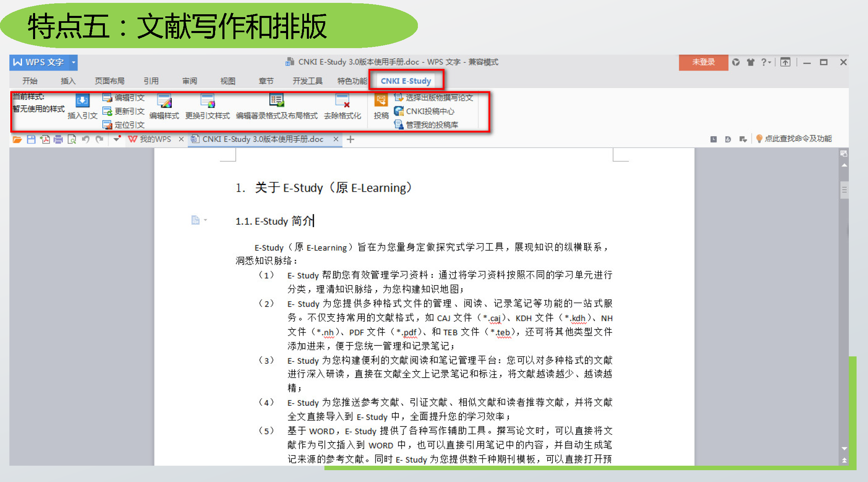This screenshot has width=868, height=482.
Task: Open the quick access toolbar customize dropdown
Action: click(x=116, y=139)
